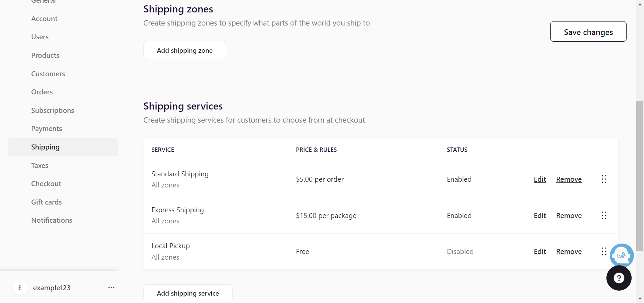644x303 pixels.
Task: Click the drag handle for Standard Shipping
Action: (604, 179)
